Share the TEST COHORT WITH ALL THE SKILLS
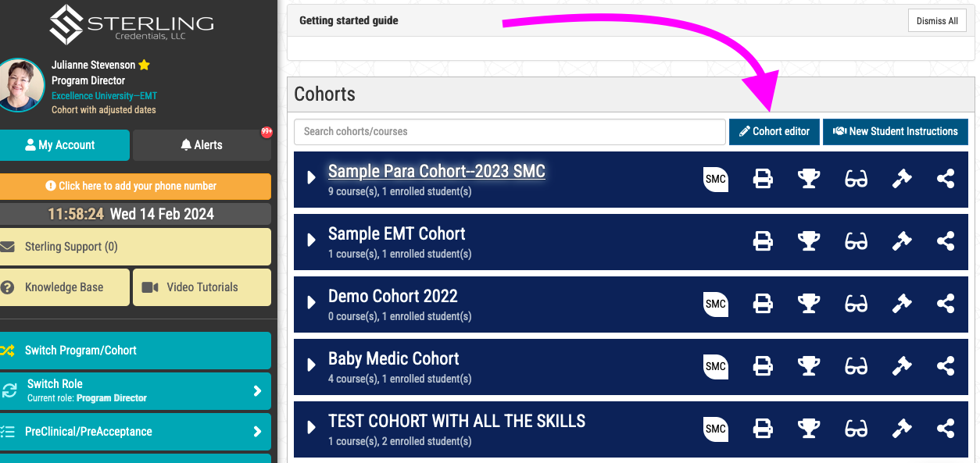This screenshot has height=463, width=980. (x=946, y=429)
